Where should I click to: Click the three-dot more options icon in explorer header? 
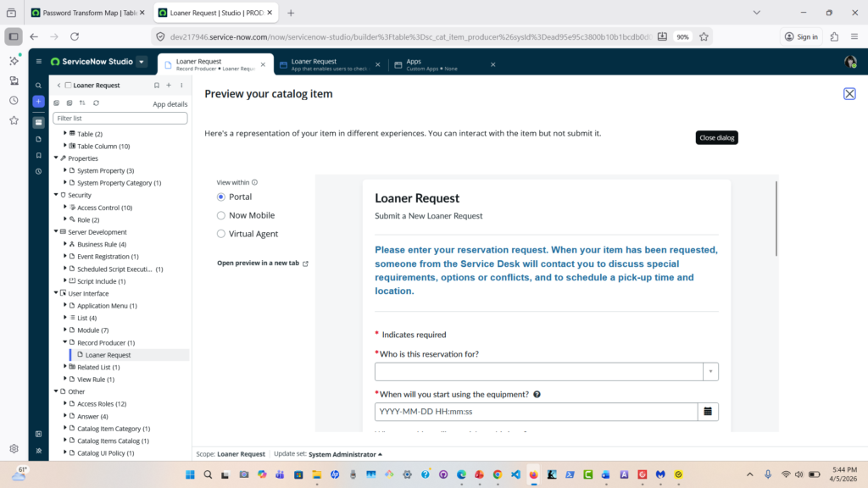click(x=181, y=86)
